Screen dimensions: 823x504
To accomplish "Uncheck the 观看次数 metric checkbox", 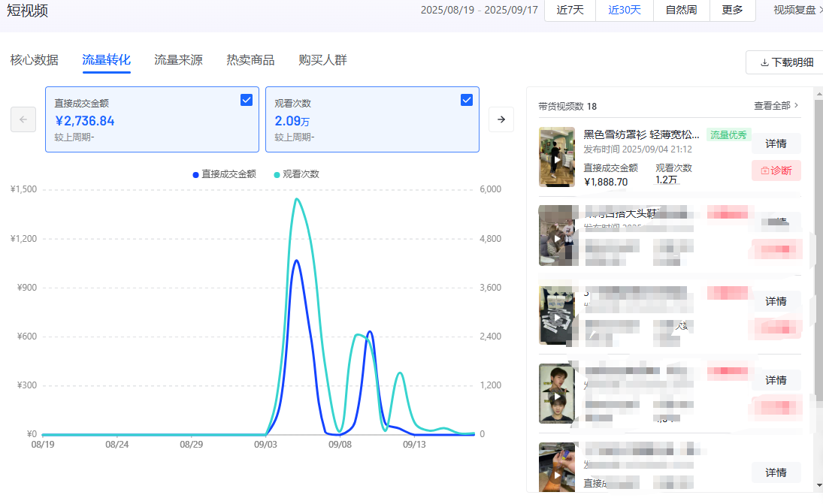I will tap(467, 99).
